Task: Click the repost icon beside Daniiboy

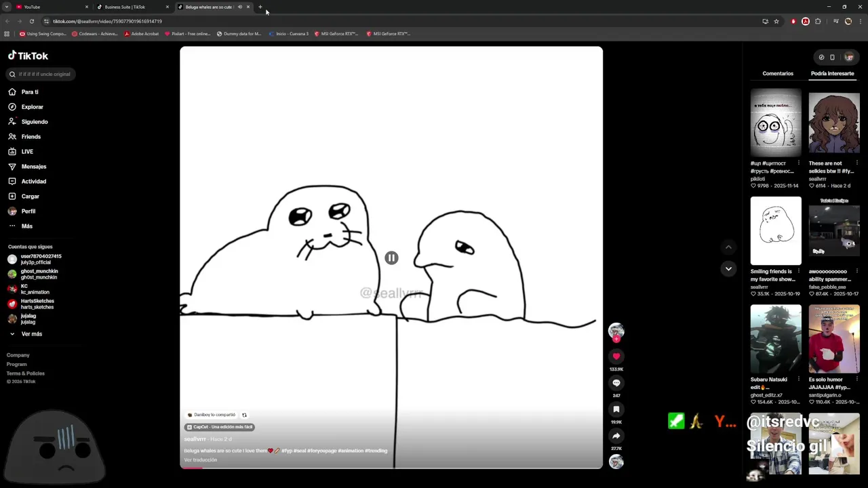Action: (x=244, y=415)
